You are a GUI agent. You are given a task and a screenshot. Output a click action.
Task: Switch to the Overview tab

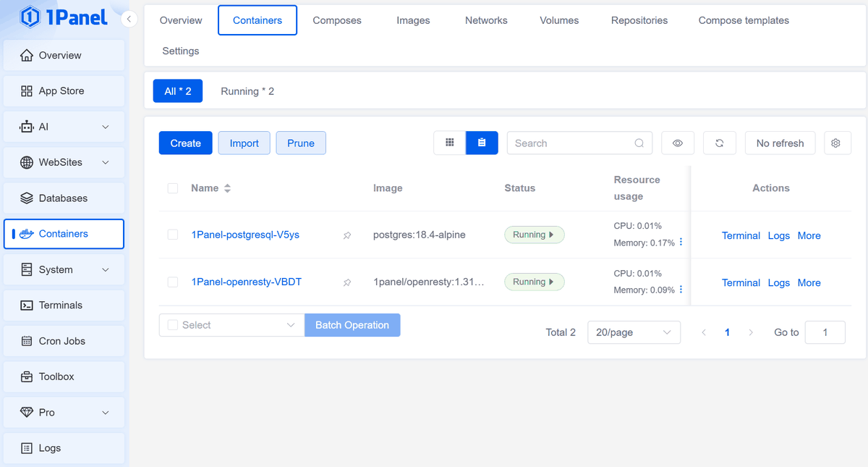tap(181, 20)
